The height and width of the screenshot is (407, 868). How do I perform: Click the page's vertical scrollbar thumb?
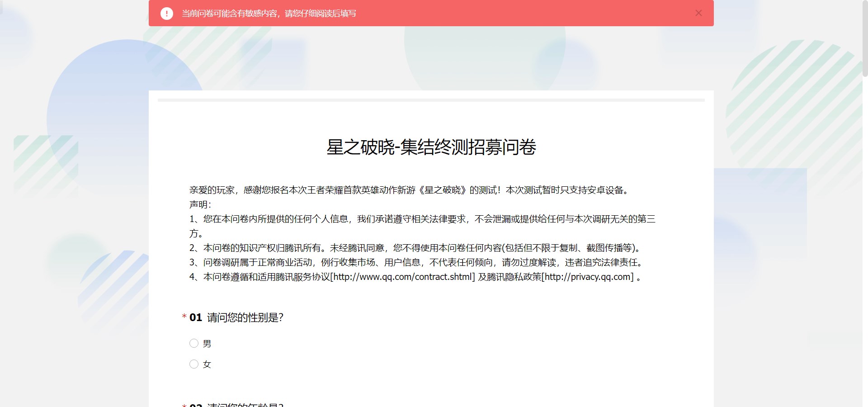coord(865,38)
